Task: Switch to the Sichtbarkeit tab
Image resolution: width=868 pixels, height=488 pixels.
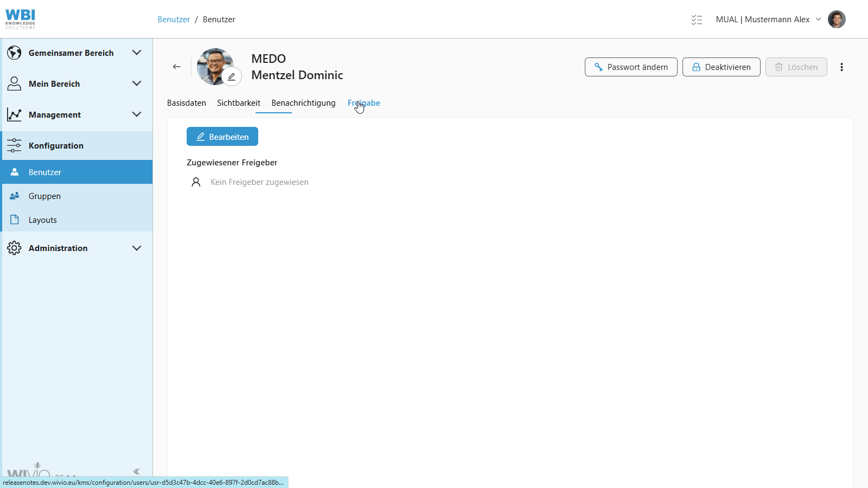Action: [239, 103]
